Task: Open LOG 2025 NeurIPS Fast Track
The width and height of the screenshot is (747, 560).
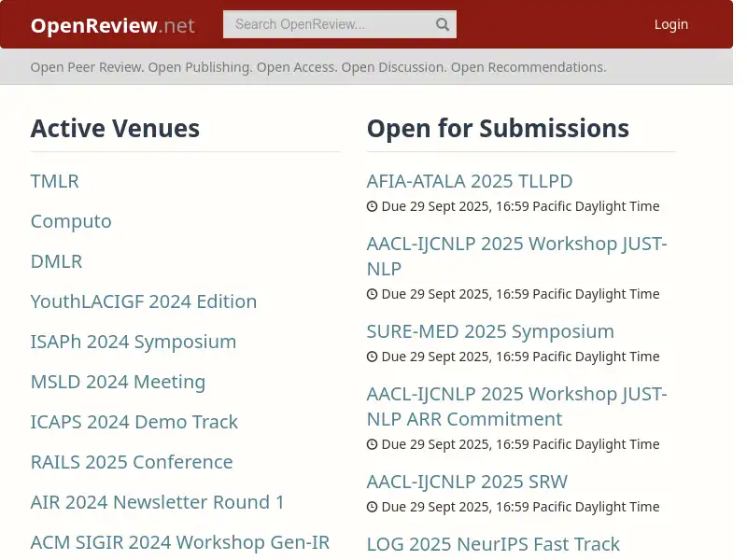Action: point(493,544)
